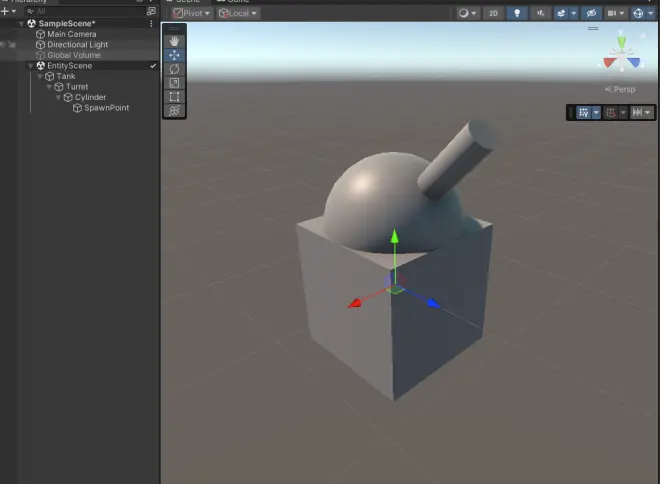The width and height of the screenshot is (660, 484).
Task: Click the Main Camera cube icon
Action: [40, 34]
